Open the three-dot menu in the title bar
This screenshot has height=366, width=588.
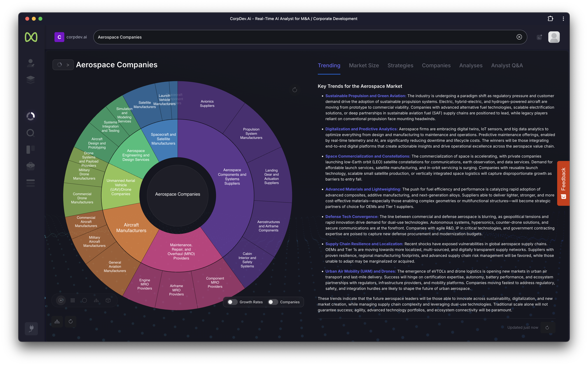563,19
